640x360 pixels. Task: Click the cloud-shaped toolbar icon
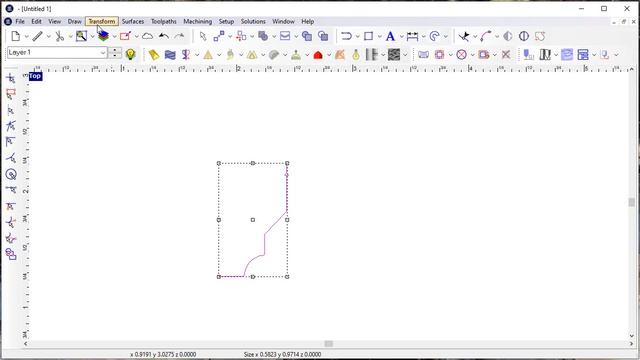[147, 36]
